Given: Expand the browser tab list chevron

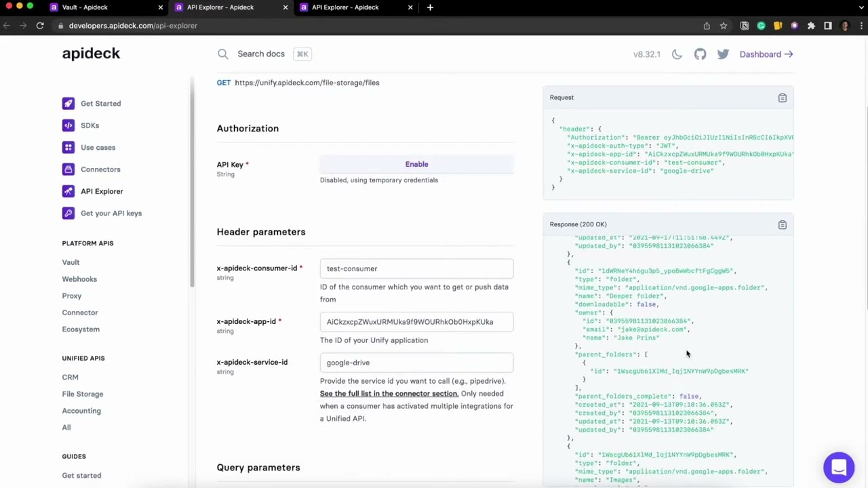Looking at the screenshot, I should tap(861, 7).
